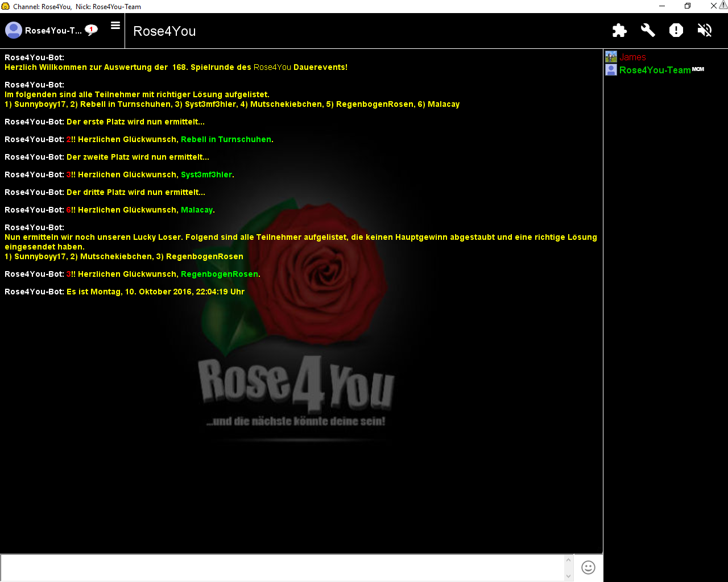Maximize the chat window
The height and width of the screenshot is (582, 728).
click(688, 6)
